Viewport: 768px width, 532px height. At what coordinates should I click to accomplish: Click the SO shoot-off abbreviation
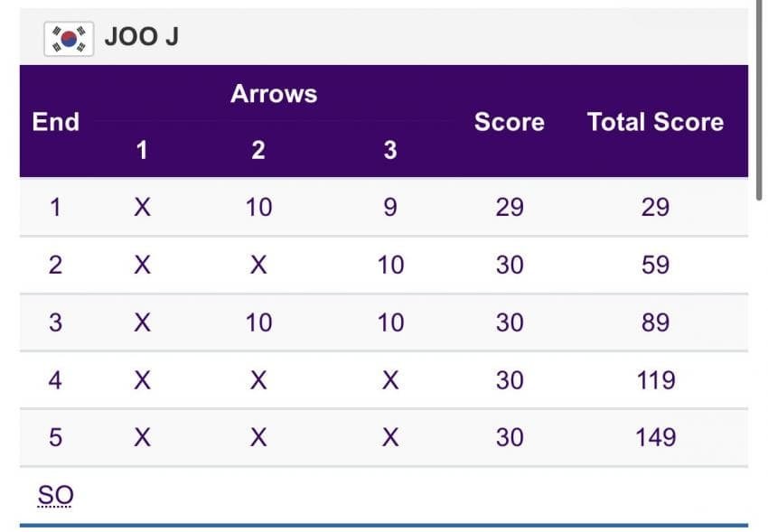(55, 495)
